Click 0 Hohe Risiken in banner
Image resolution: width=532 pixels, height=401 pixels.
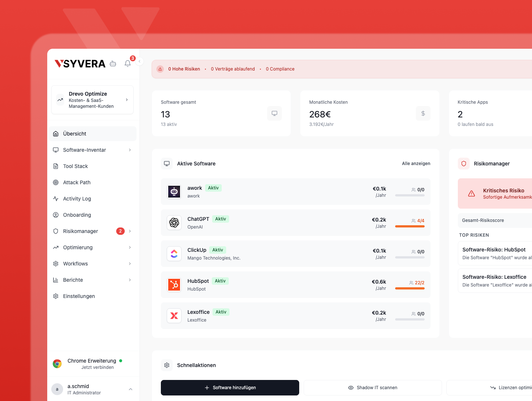coord(184,69)
